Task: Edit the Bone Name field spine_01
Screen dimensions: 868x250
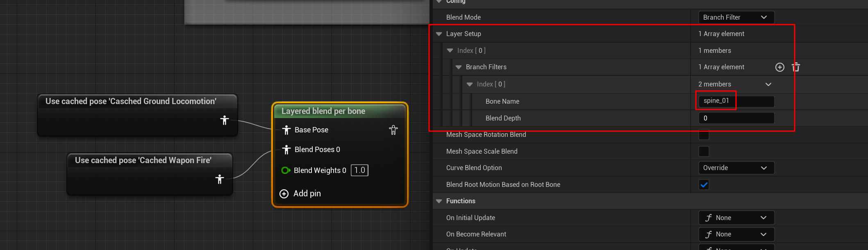Action: 736,101
